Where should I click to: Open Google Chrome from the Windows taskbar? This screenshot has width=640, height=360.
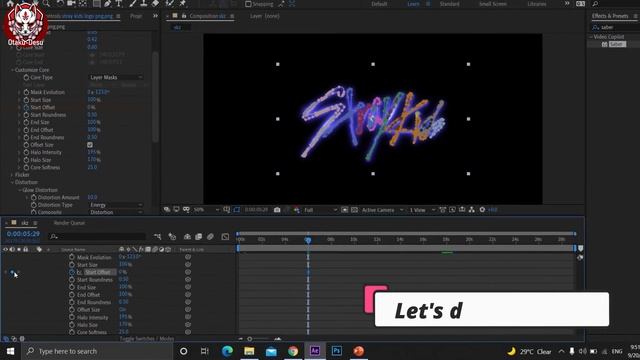pyautogui.click(x=293, y=351)
